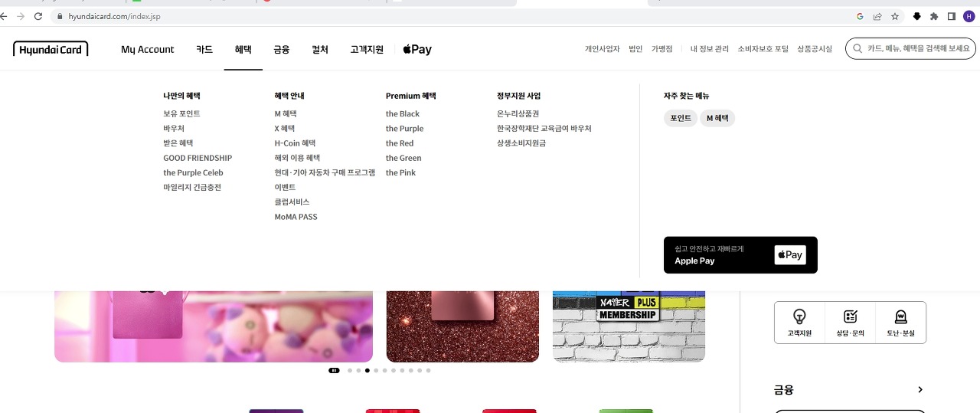
Task: Open 컬처 menu
Action: click(320, 49)
